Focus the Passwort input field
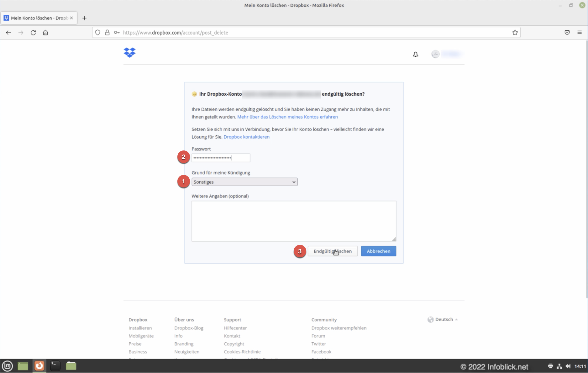This screenshot has width=588, height=373. (221, 158)
